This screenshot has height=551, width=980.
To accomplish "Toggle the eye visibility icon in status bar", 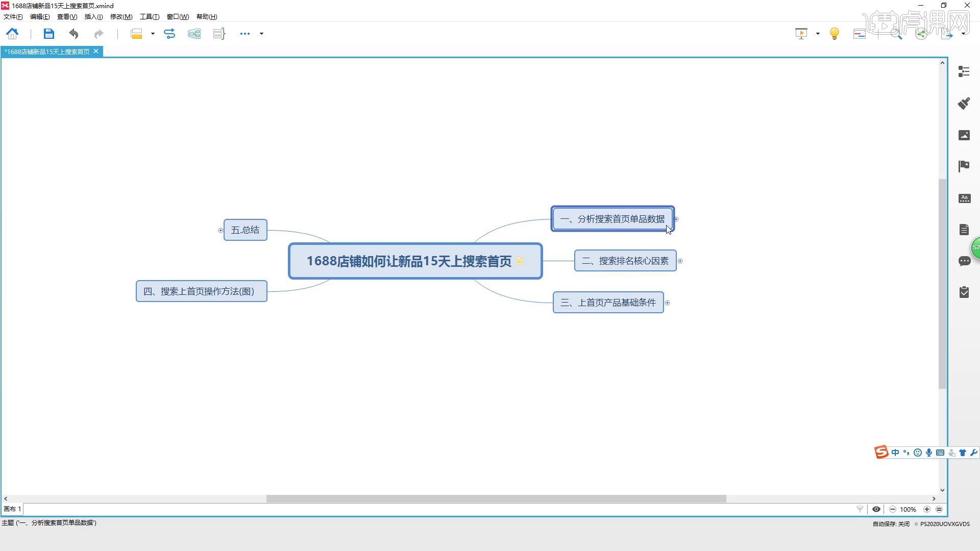I will [x=876, y=509].
